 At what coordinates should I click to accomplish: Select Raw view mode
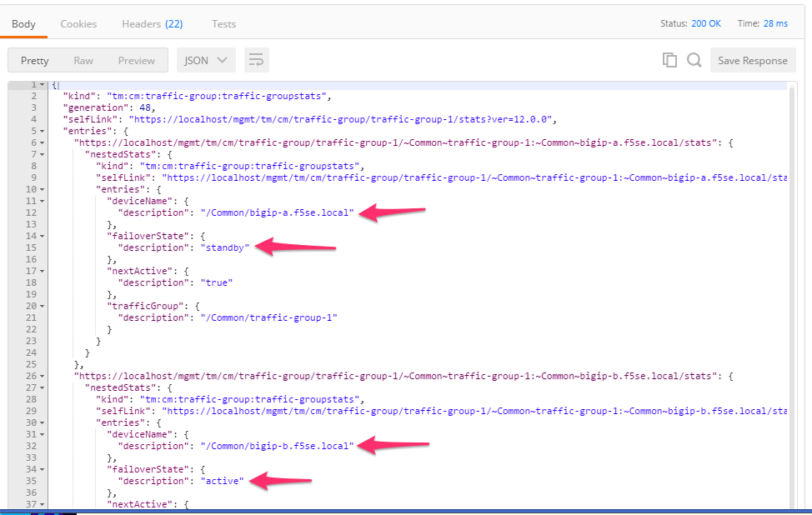tap(83, 61)
